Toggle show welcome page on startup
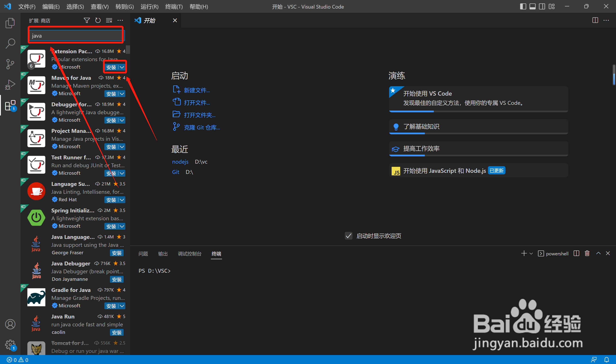This screenshot has width=616, height=364. tap(348, 236)
